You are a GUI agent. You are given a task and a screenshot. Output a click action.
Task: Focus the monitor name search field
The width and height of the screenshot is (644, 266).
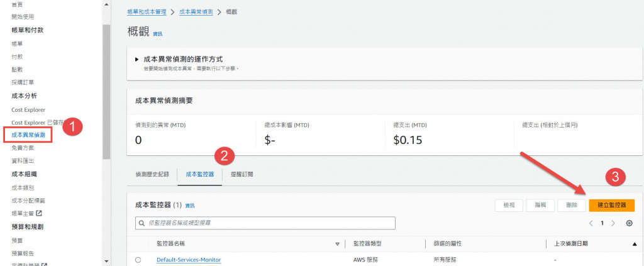click(265, 223)
